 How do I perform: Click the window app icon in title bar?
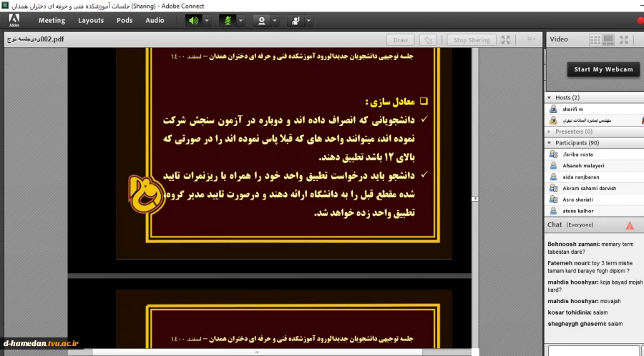5,5
